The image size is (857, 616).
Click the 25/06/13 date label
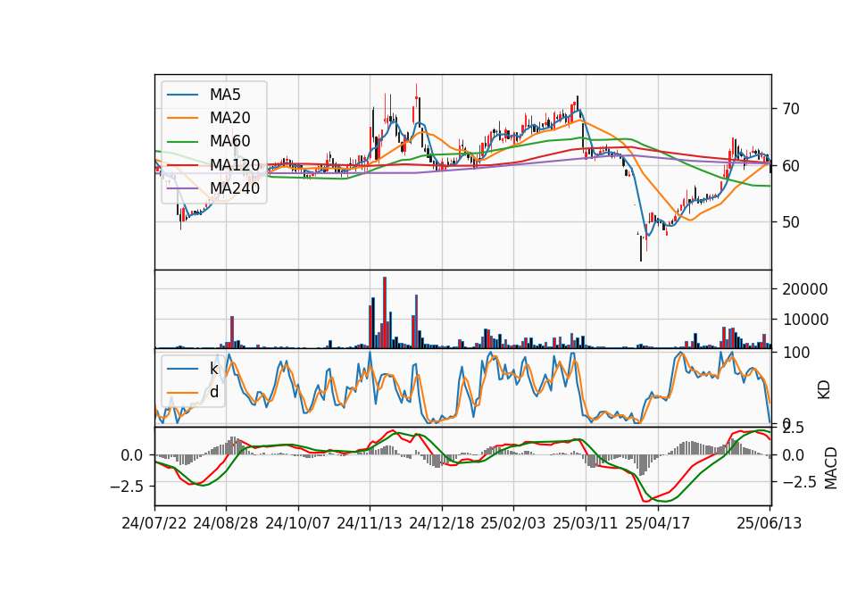click(769, 523)
